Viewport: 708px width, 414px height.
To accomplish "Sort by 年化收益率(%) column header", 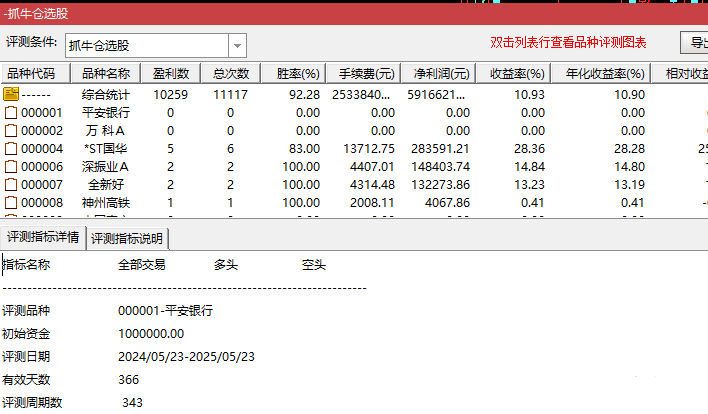I will click(x=601, y=74).
